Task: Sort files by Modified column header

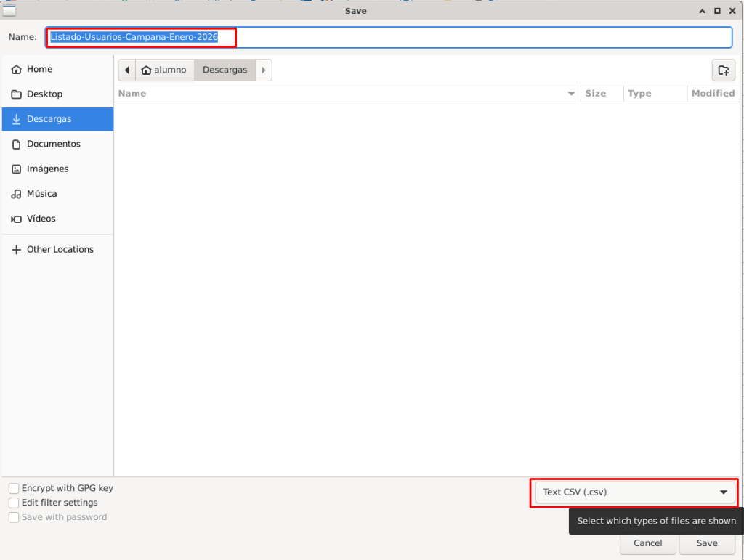Action: tap(712, 94)
